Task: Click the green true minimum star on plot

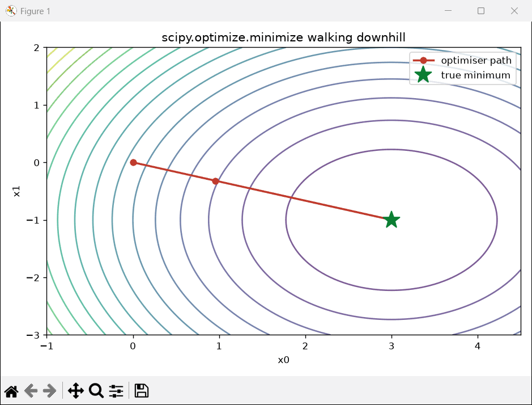Action: pos(391,220)
